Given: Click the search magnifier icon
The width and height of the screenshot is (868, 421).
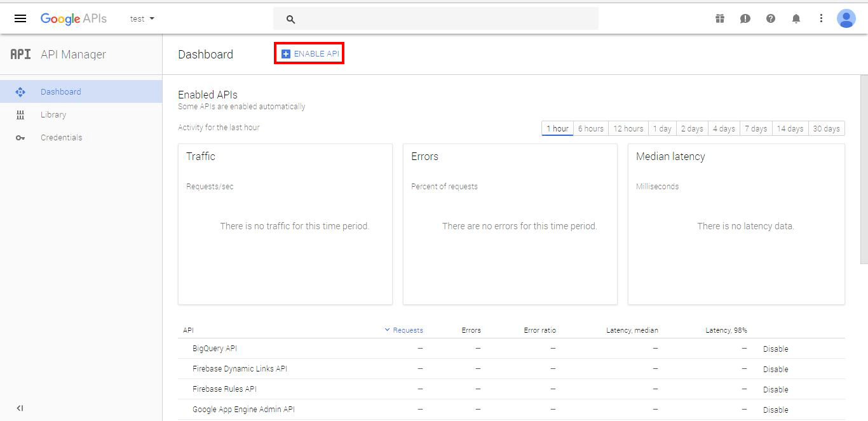Looking at the screenshot, I should (291, 19).
